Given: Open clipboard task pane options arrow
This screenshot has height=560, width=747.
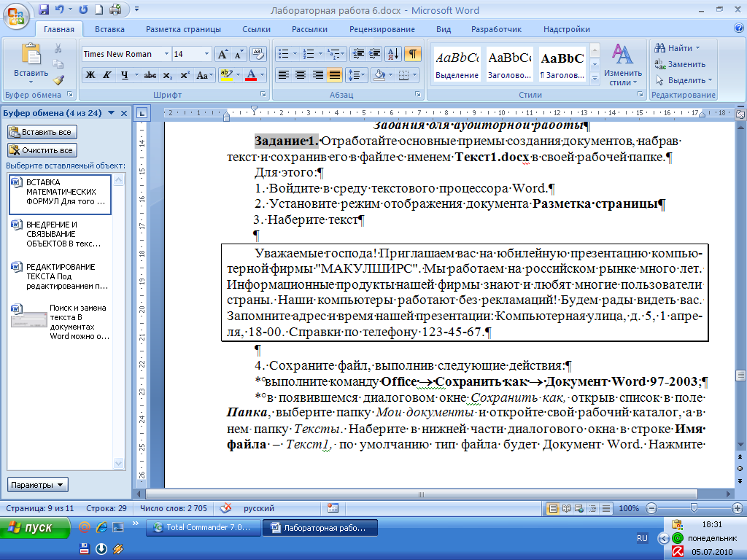Looking at the screenshot, I should coord(111,113).
